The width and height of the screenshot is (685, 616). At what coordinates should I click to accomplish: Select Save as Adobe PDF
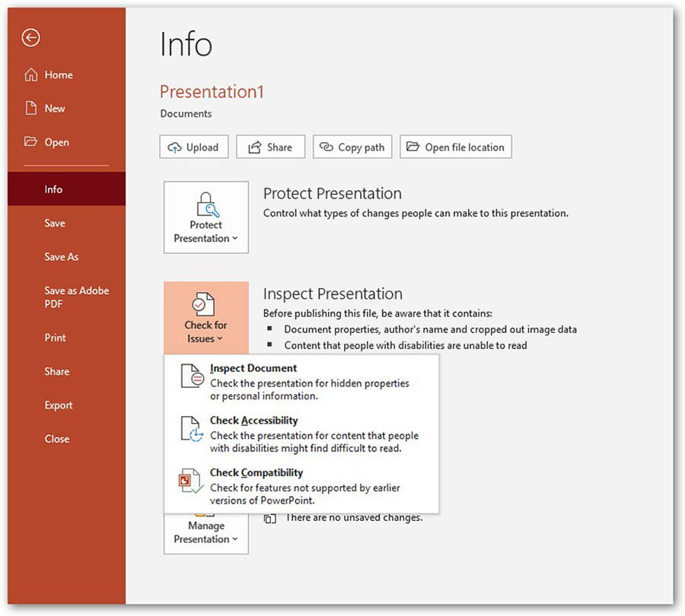point(76,297)
